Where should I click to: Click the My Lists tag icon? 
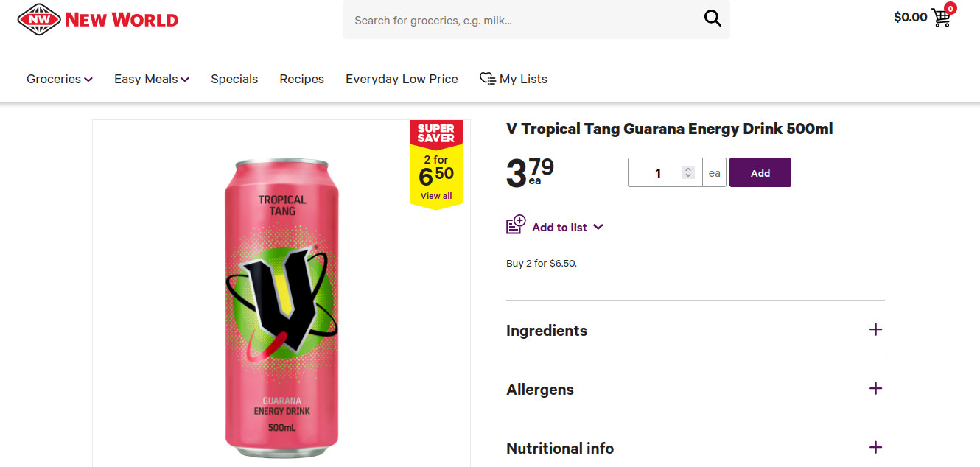487,78
